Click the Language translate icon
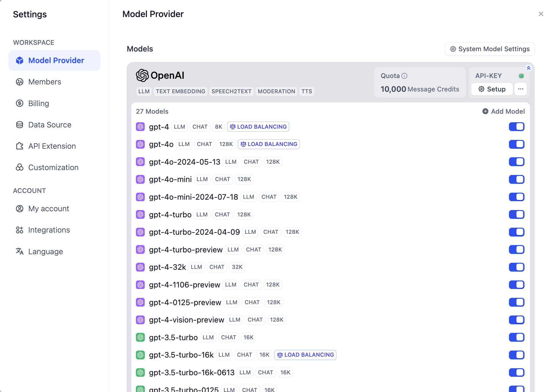Screen dimensions: 551x392 (20, 251)
